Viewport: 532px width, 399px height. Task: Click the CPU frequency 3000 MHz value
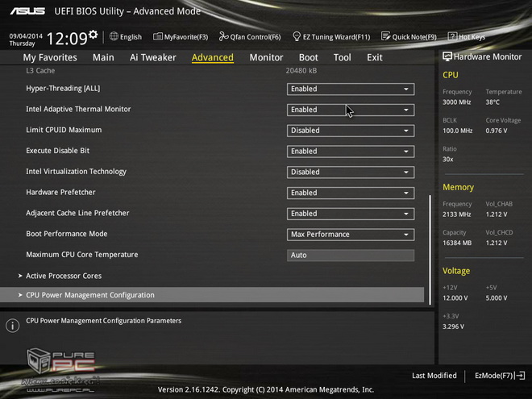tap(457, 102)
